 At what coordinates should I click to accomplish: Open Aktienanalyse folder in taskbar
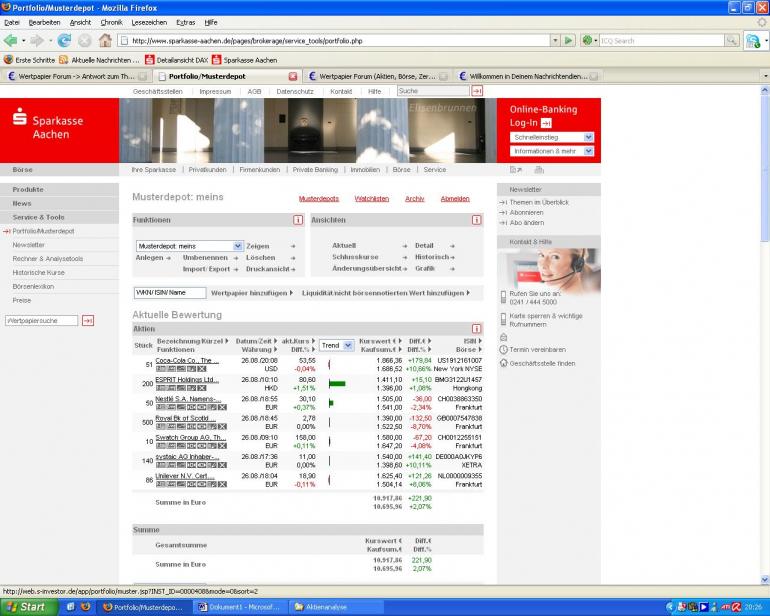pyautogui.click(x=335, y=607)
